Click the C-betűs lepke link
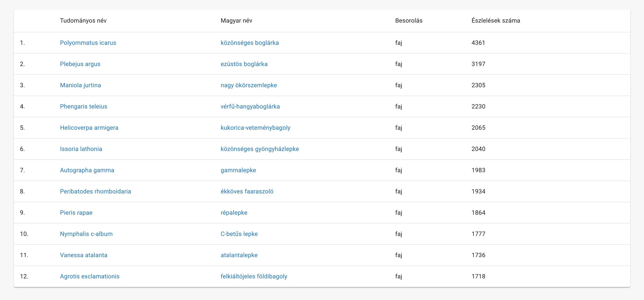Image resolution: width=644 pixels, height=300 pixels. [239, 234]
